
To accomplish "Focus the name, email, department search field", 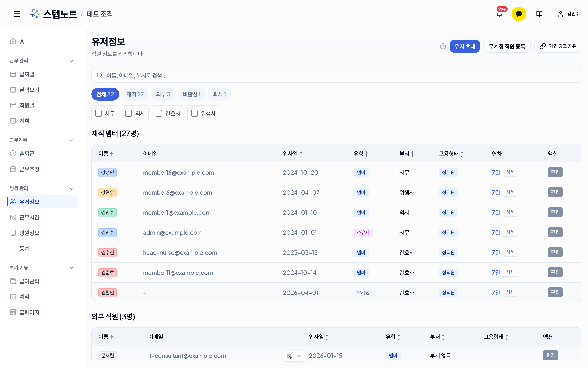I will tap(336, 75).
